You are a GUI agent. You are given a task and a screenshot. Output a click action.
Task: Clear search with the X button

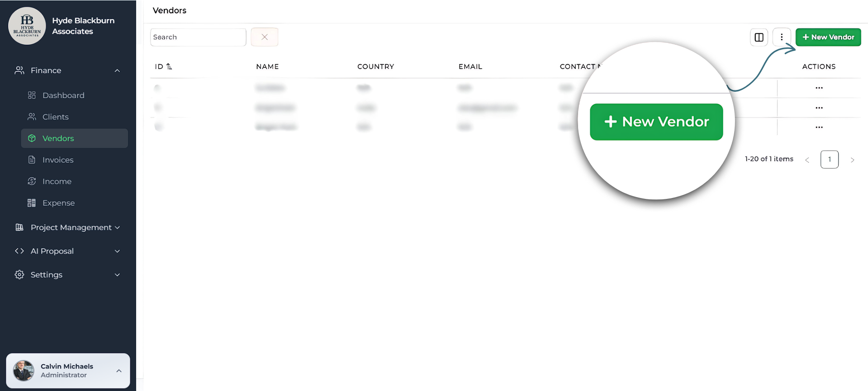pos(265,37)
